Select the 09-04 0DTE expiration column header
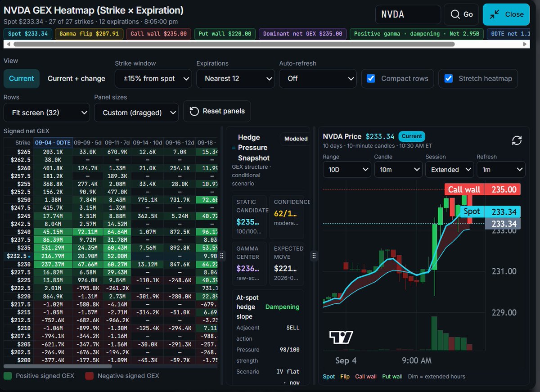540x392 pixels. coord(53,143)
